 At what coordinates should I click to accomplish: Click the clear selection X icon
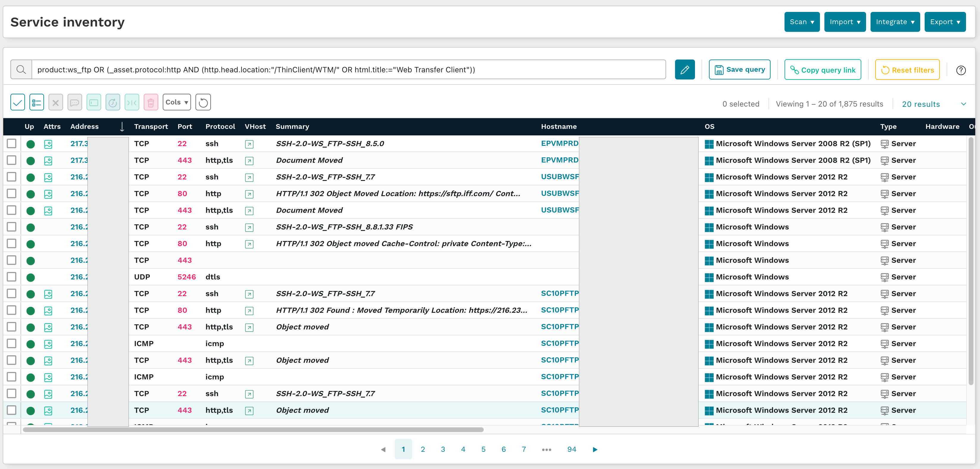[56, 102]
